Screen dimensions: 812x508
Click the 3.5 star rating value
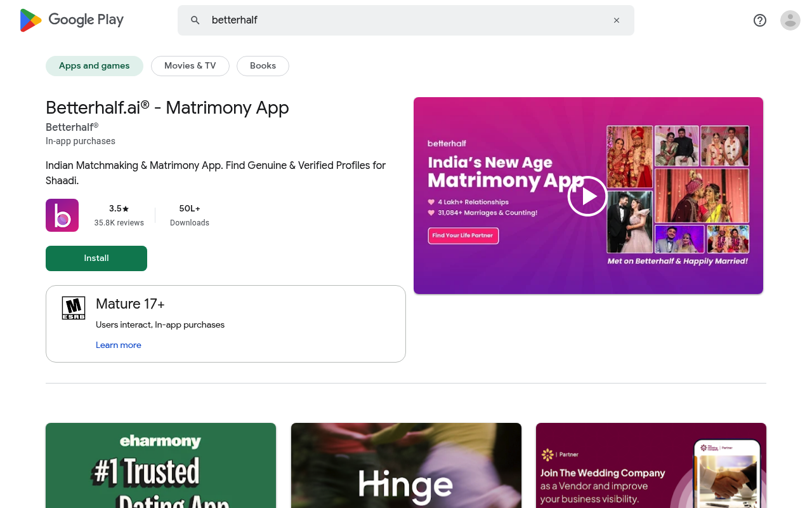[x=119, y=208]
